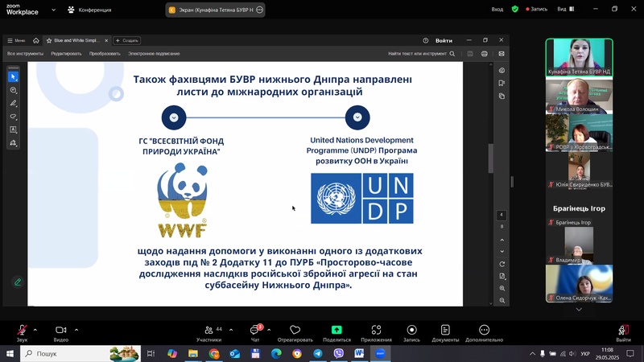Click the PDF vertical scrollbar thumb
Screen dimensions: 644x362
490,158
